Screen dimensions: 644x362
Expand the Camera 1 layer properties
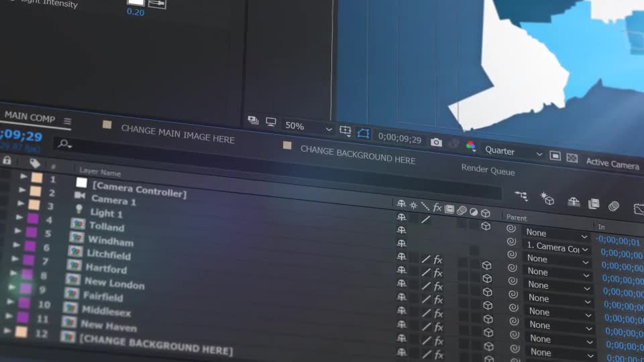pos(22,190)
